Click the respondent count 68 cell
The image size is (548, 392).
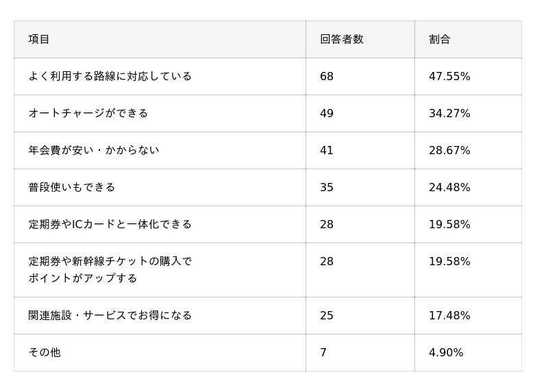tap(327, 77)
